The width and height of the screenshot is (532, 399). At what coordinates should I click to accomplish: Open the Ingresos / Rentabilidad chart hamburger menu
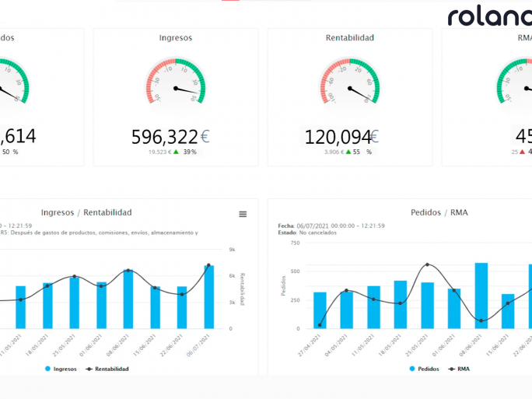click(x=243, y=214)
